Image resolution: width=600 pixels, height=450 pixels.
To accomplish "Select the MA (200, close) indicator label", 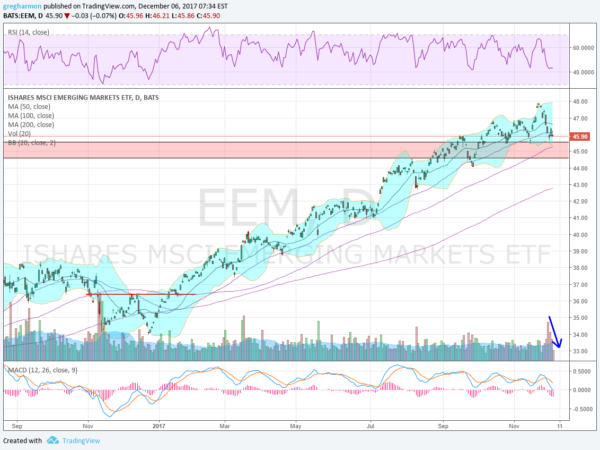I will tap(31, 125).
